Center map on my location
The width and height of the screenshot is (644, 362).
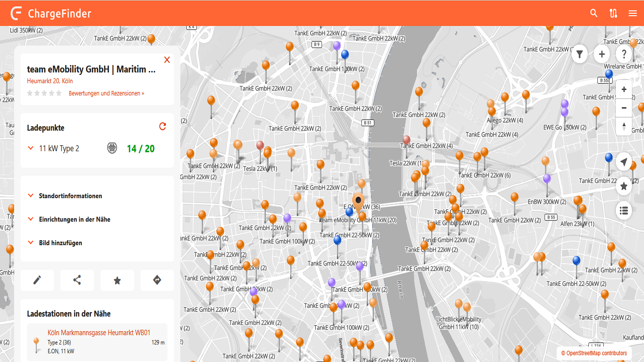click(624, 162)
